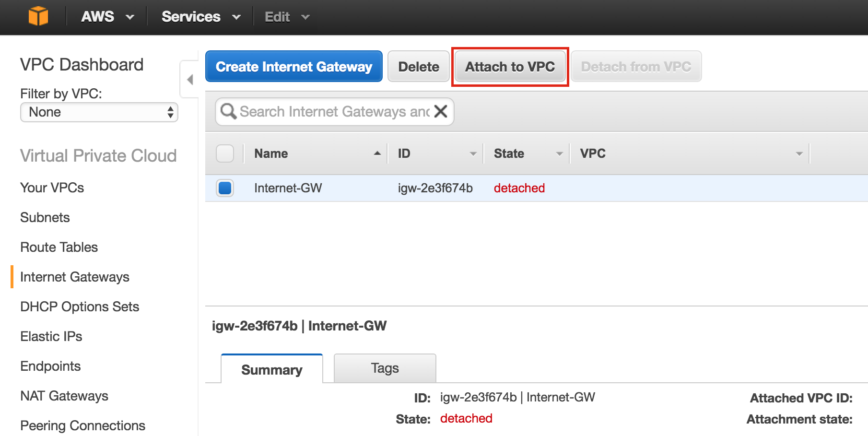This screenshot has height=436, width=868.
Task: Open the ID column filter arrow
Action: [473, 154]
